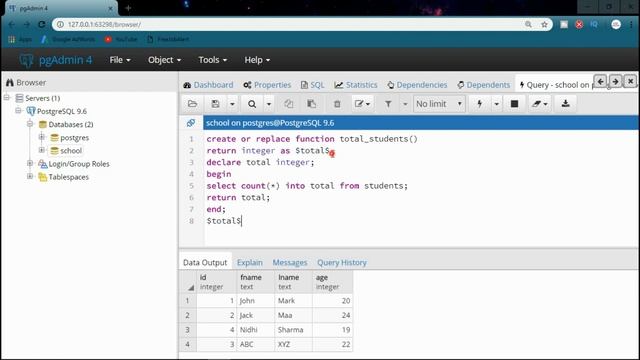Open the Clear eraser dropdown
The height and width of the screenshot is (360, 640).
(x=539, y=104)
